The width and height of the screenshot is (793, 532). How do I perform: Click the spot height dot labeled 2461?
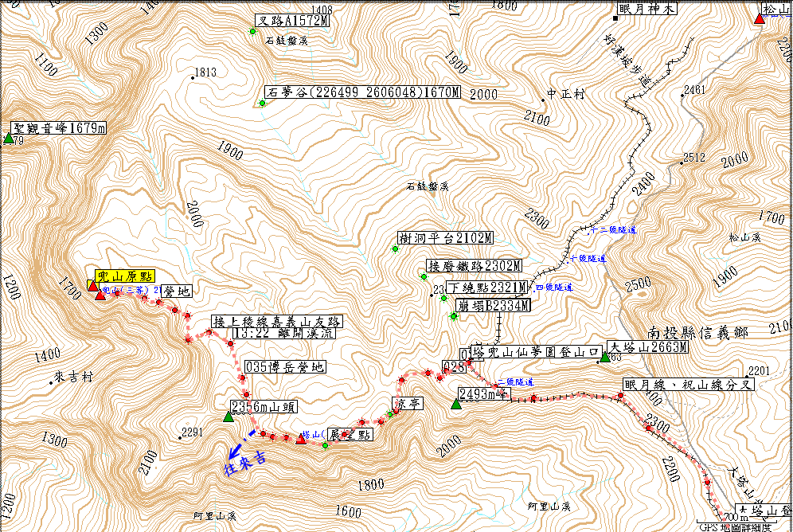[x=682, y=95]
